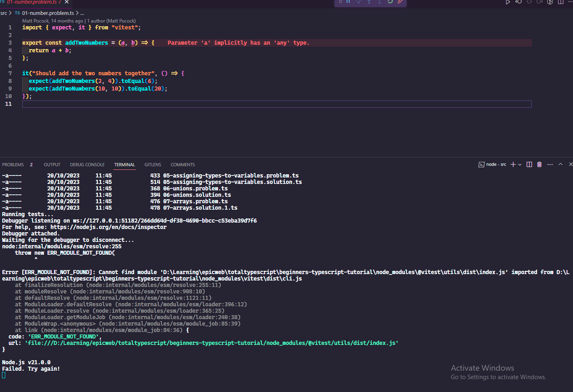Create a new terminal with plus icon
Image resolution: width=573 pixels, height=392 pixels.
[x=513, y=165]
